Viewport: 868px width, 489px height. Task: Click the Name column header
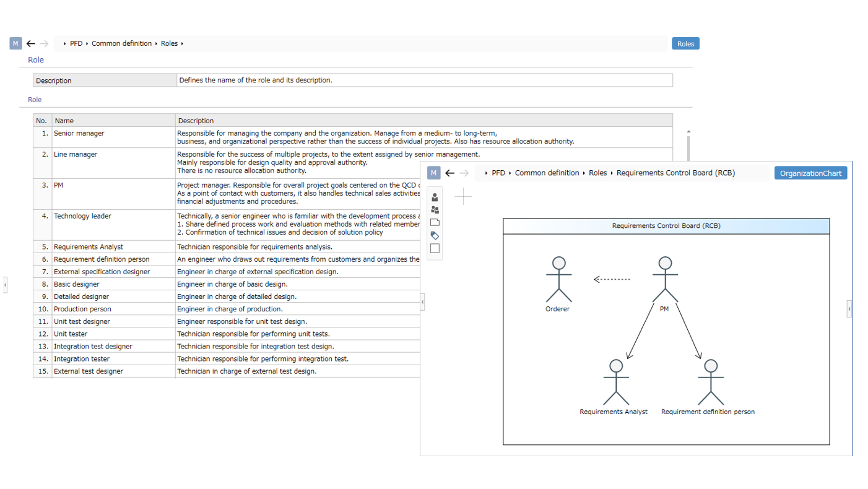click(x=113, y=121)
